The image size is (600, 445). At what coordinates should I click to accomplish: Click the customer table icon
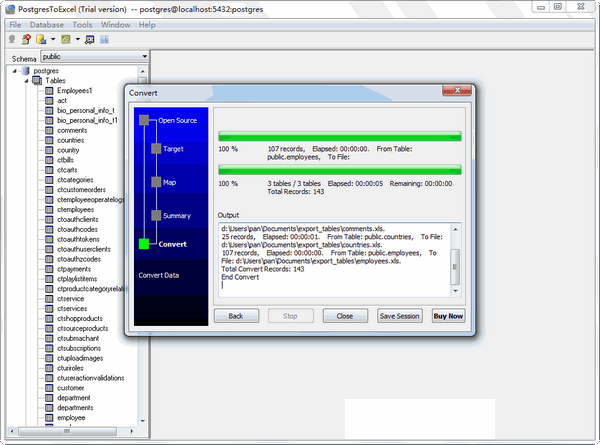pyautogui.click(x=49, y=388)
